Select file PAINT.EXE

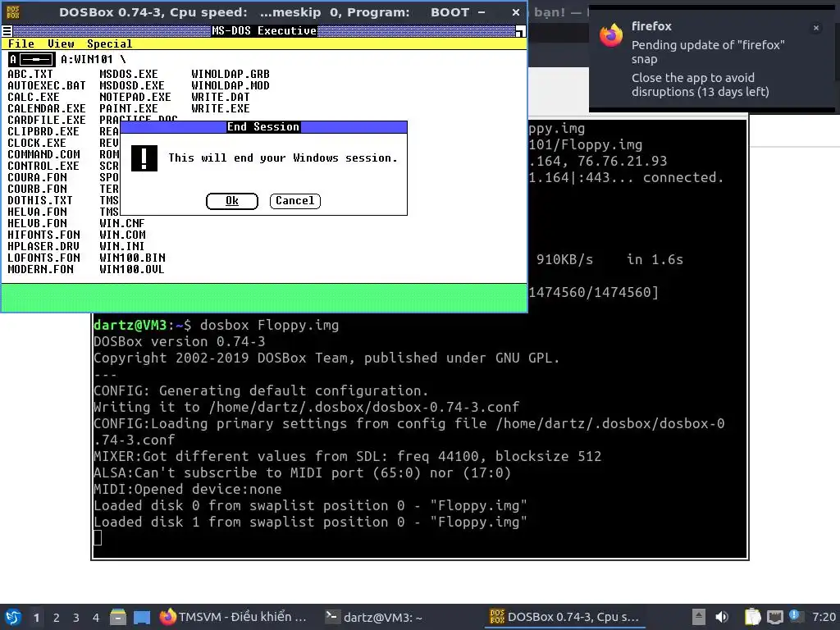point(129,109)
